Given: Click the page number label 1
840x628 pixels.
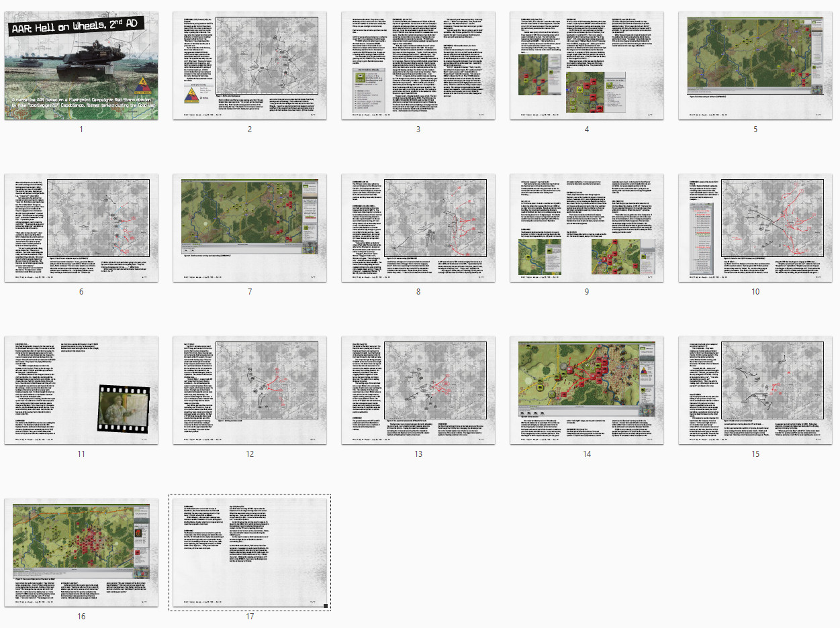Looking at the screenshot, I should click(81, 129).
